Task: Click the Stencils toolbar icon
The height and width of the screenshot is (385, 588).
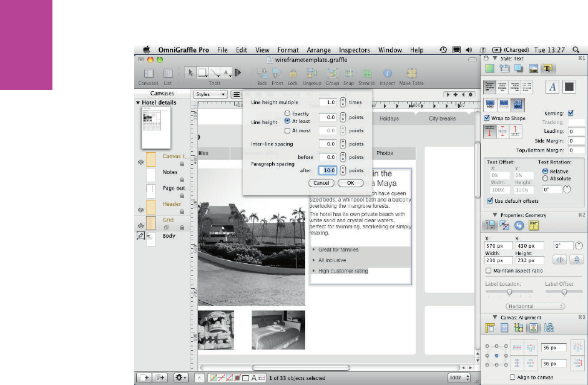Action: [x=367, y=73]
